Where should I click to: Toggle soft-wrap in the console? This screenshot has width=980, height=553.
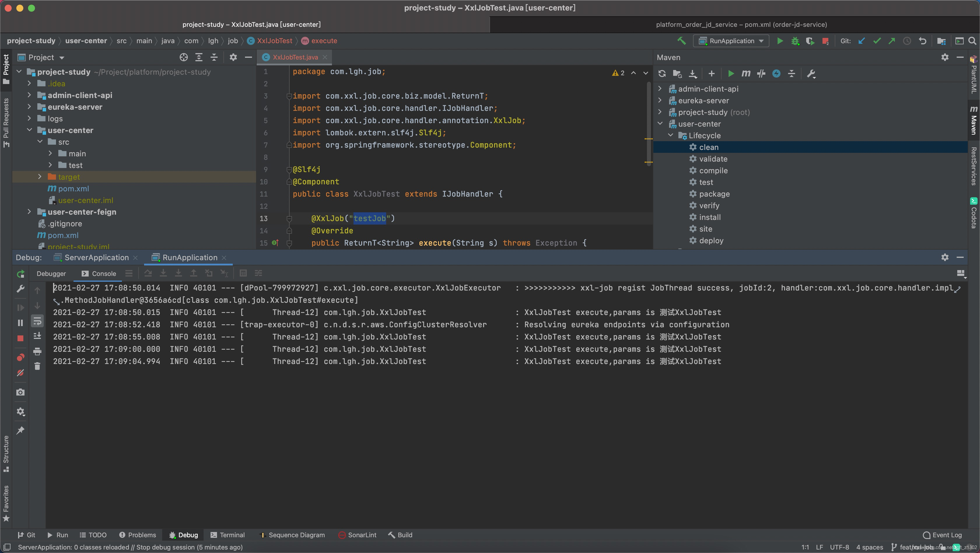click(x=37, y=321)
